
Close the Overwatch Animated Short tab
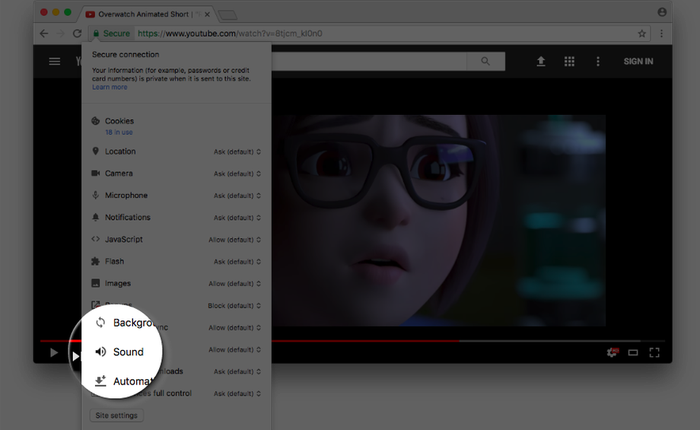point(207,14)
